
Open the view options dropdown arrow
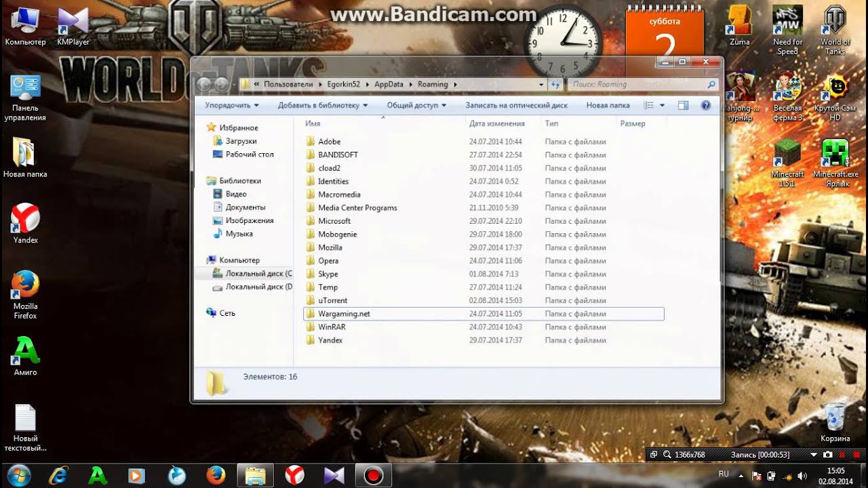(x=663, y=105)
